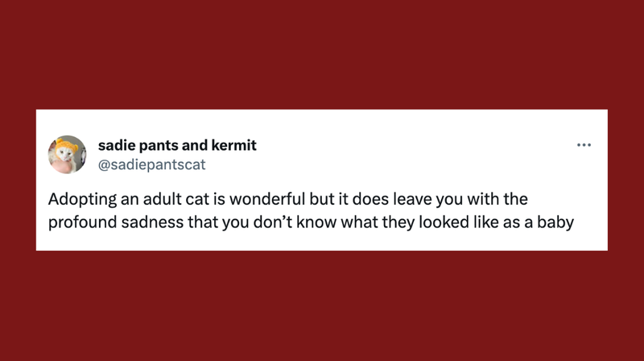Visit the @sadiepantscat handle link
The image size is (644, 361).
151,164
